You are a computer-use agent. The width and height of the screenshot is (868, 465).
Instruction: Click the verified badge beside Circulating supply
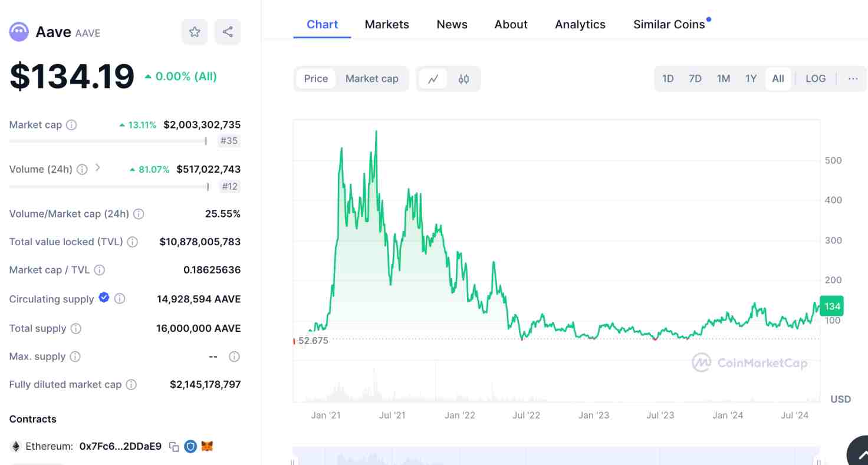[x=104, y=298]
